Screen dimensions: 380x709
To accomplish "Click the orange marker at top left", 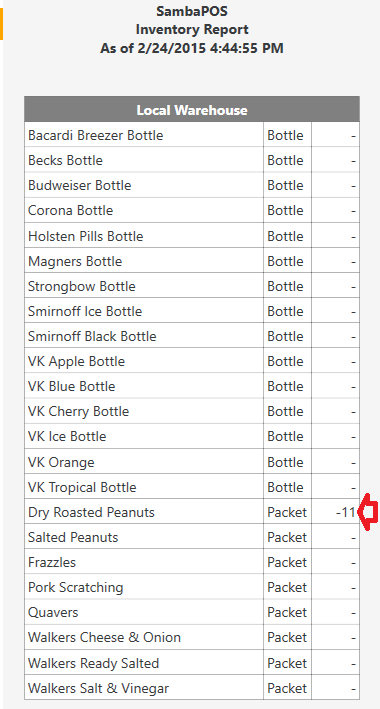I will [x=1, y=24].
